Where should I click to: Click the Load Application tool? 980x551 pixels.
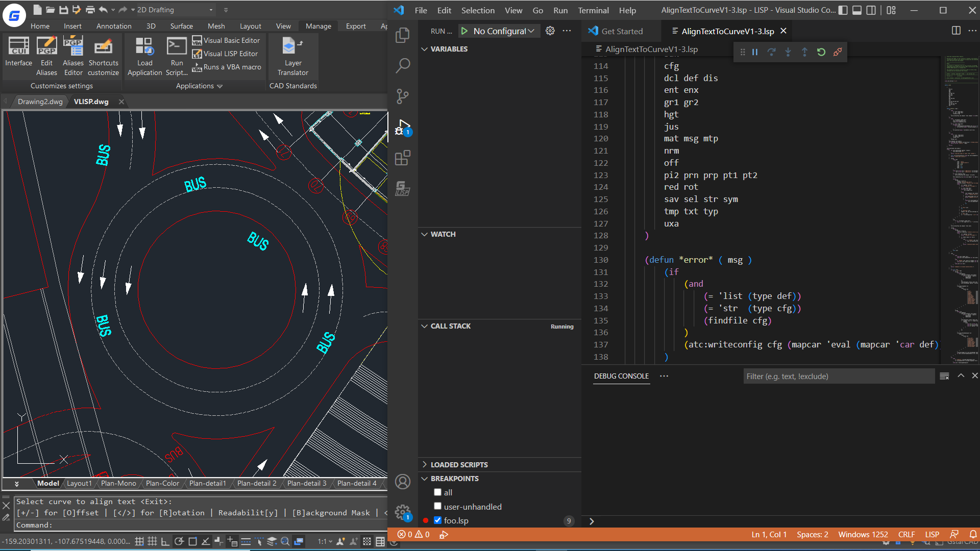point(144,56)
